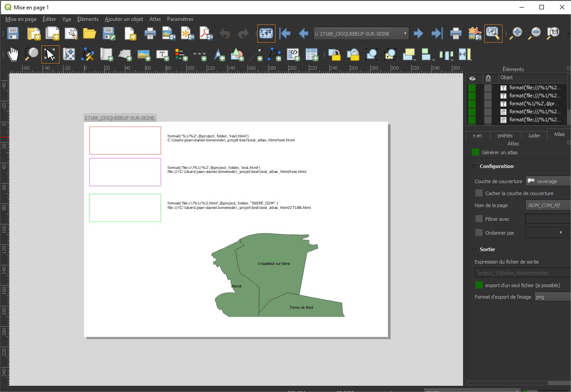Open the Ajouter un objet menu

point(124,19)
